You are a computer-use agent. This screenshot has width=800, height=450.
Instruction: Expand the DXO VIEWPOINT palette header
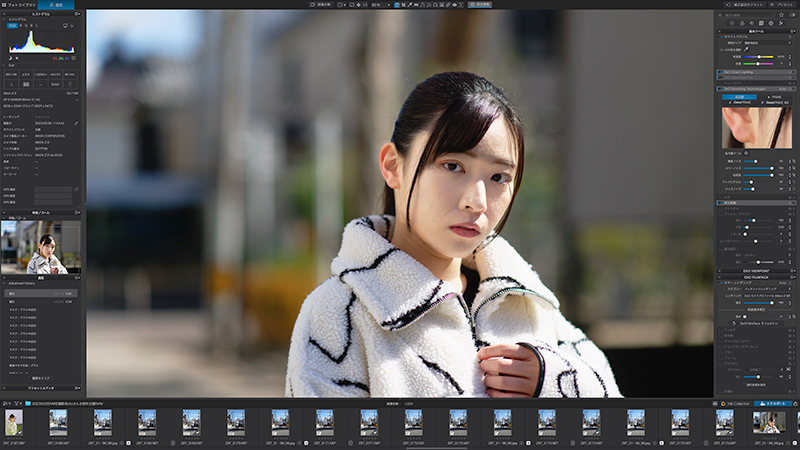(x=756, y=271)
